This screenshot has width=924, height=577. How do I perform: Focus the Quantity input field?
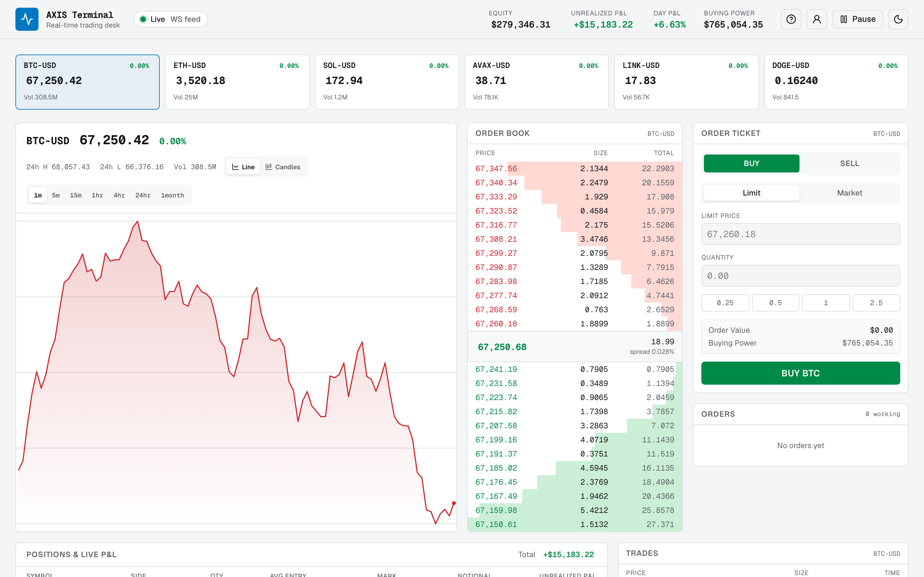(800, 276)
